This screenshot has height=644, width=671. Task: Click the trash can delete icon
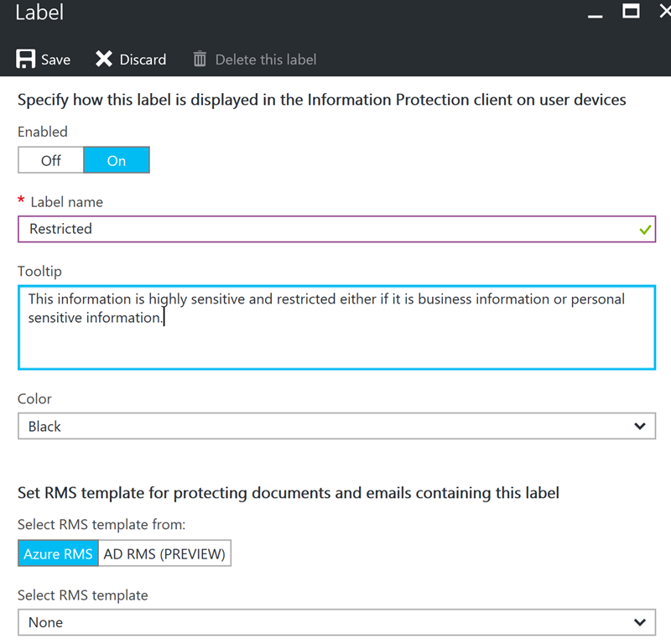coord(200,59)
